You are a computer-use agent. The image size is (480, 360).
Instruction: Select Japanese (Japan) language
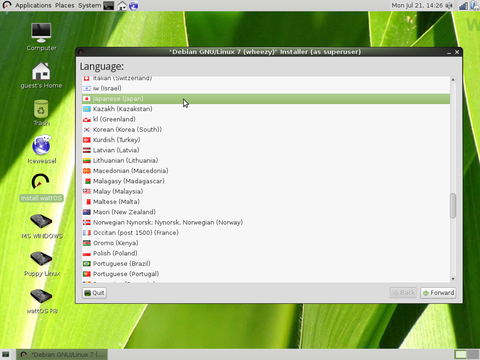pyautogui.click(x=266, y=99)
